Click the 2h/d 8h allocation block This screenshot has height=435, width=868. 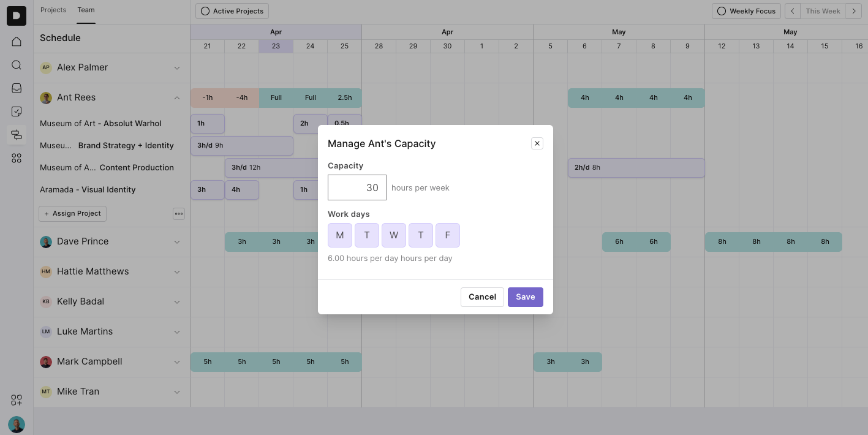tap(636, 168)
